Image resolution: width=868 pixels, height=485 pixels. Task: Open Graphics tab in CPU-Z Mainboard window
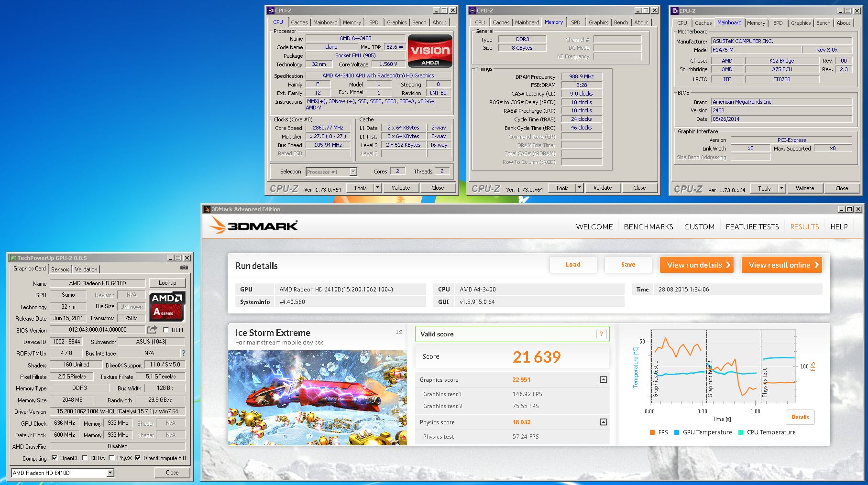click(x=801, y=23)
